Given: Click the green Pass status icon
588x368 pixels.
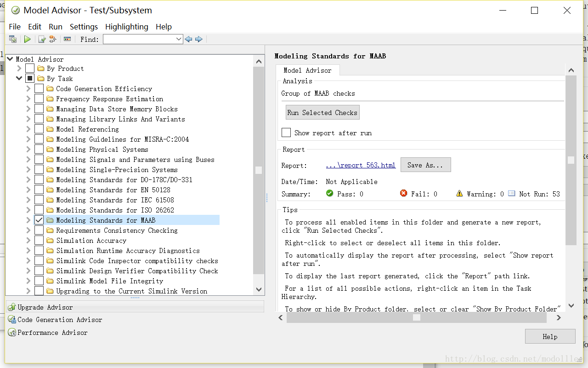Looking at the screenshot, I should pyautogui.click(x=329, y=194).
